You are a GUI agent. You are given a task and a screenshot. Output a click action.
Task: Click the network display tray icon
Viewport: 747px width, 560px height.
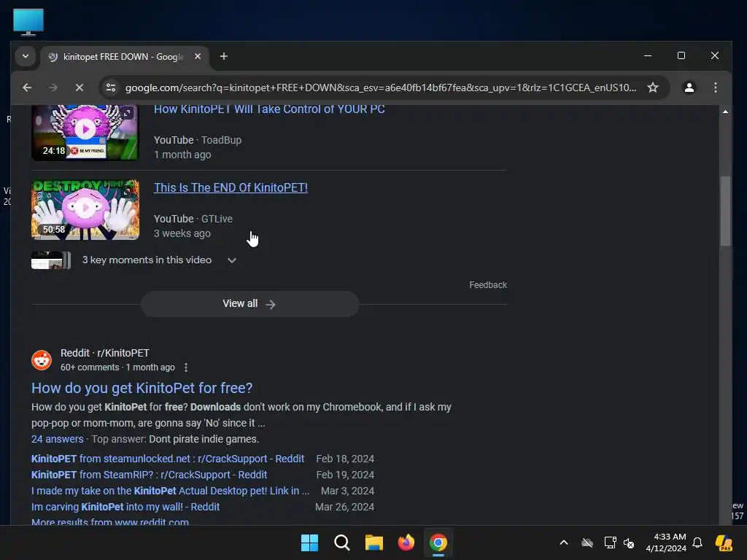[x=610, y=542]
